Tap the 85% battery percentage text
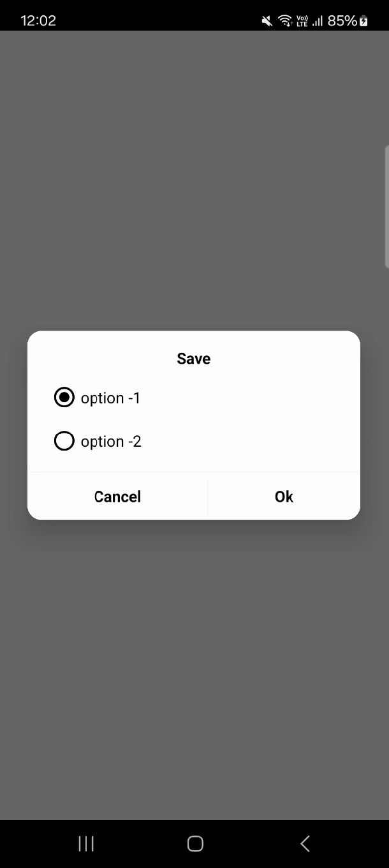Screen dimensions: 389x868 point(342,20)
